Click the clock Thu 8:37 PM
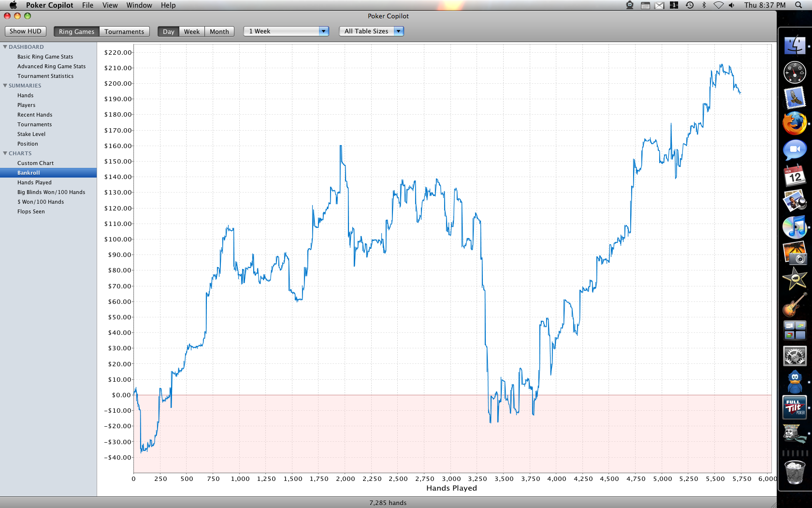The height and width of the screenshot is (508, 812). tap(765, 5)
